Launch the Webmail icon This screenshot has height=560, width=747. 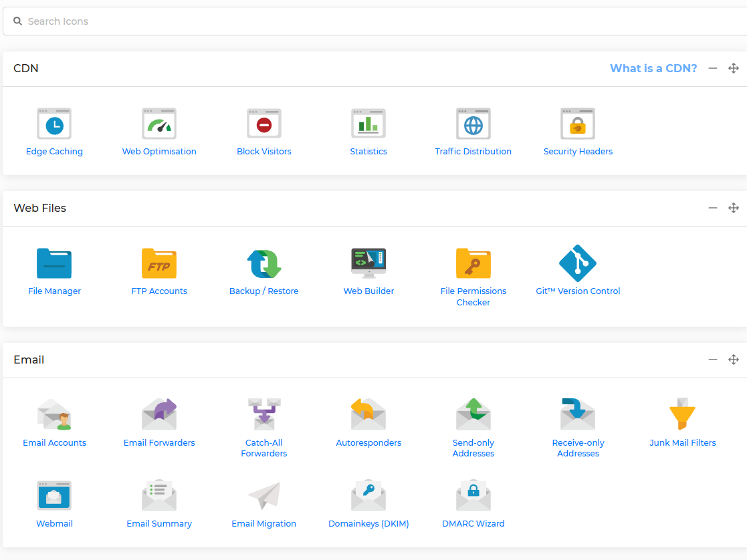click(x=54, y=495)
